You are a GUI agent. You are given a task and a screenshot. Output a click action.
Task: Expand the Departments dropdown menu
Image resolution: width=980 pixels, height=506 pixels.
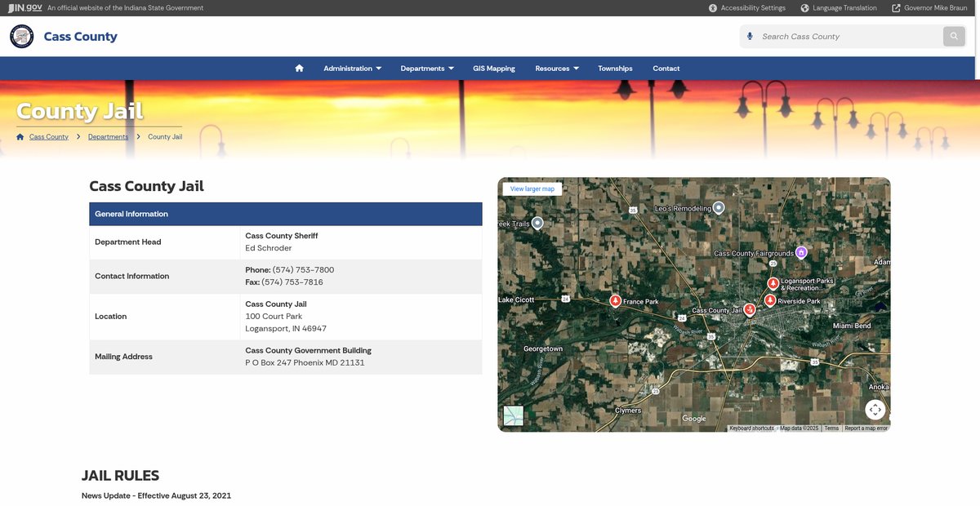pos(427,69)
